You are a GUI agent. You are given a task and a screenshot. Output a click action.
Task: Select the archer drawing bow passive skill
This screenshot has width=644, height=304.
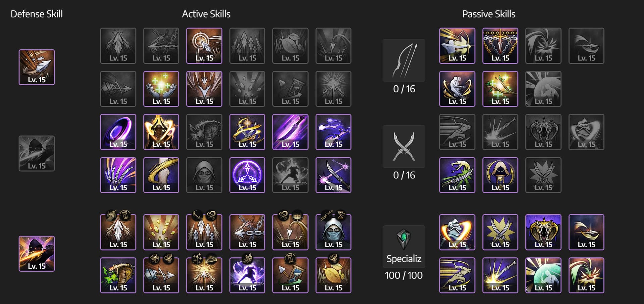tap(457, 46)
